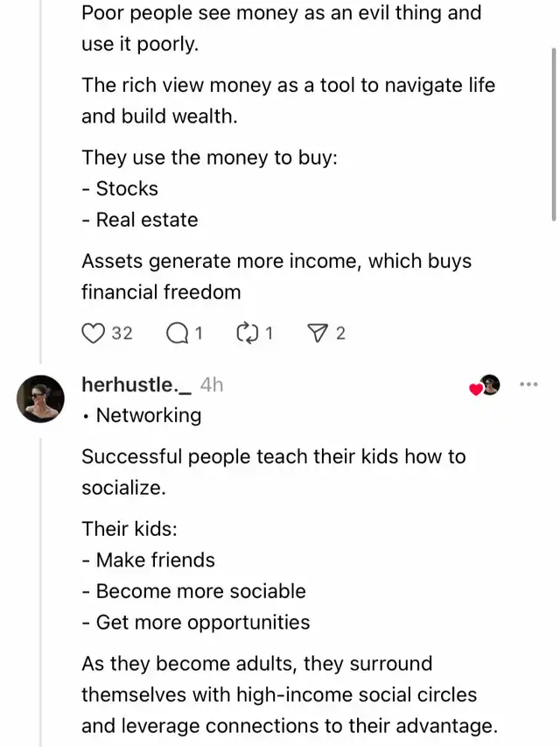Tap the repost arrows icon
Viewport: 560px width, 747px height.
pyautogui.click(x=248, y=333)
